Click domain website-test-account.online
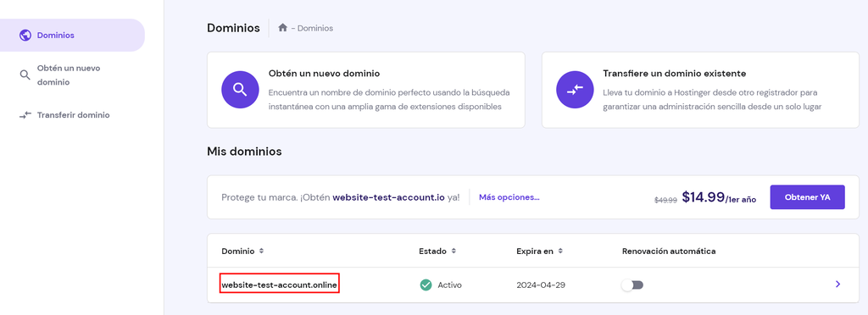 280,285
